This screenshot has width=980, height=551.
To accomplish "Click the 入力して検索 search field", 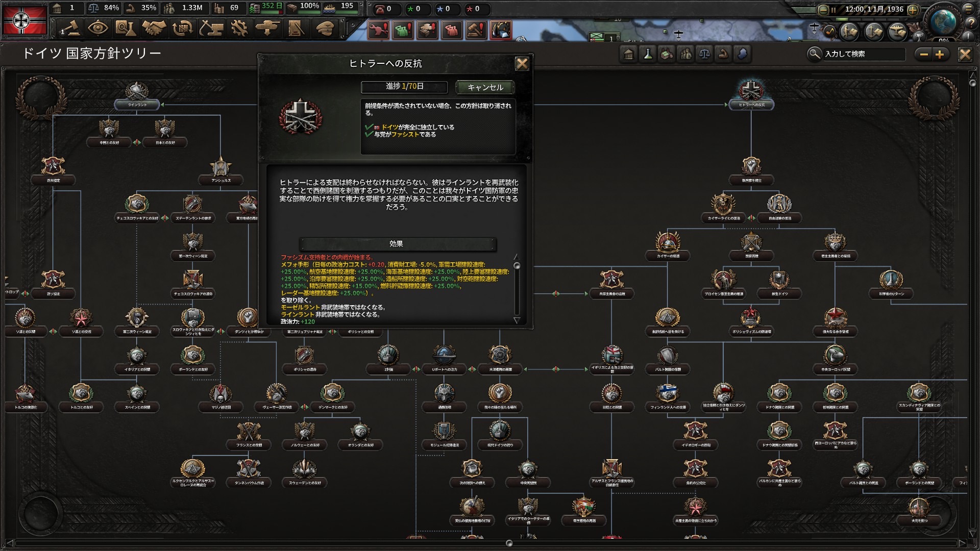I will pyautogui.click(x=864, y=54).
